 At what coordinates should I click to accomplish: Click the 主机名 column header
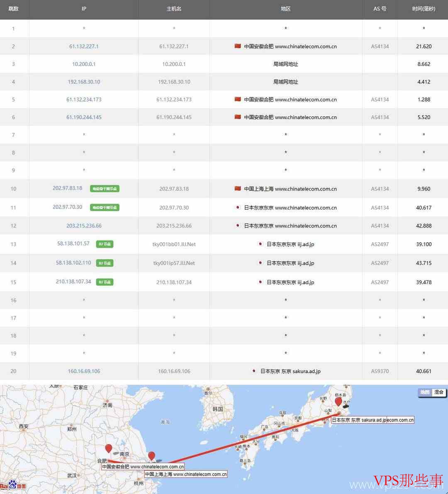174,9
